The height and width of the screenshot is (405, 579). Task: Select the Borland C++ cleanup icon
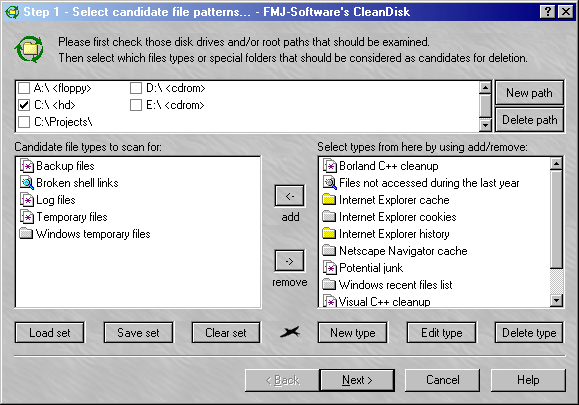pyautogui.click(x=329, y=166)
